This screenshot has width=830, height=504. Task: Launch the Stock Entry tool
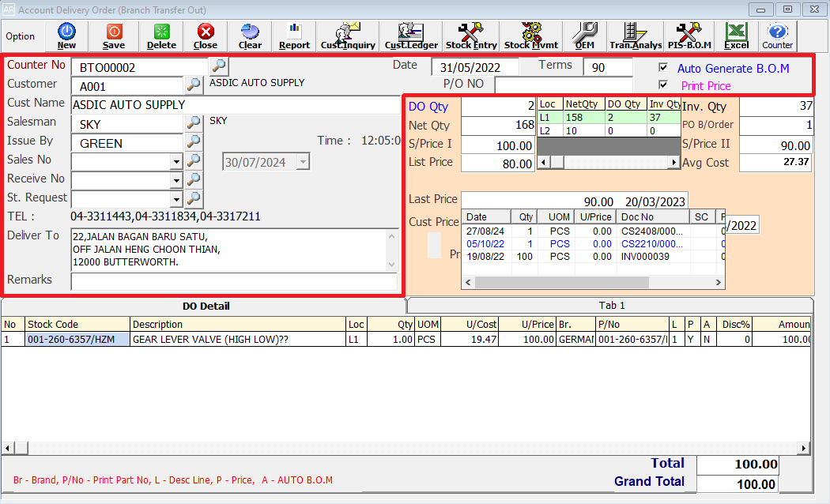coord(471,36)
